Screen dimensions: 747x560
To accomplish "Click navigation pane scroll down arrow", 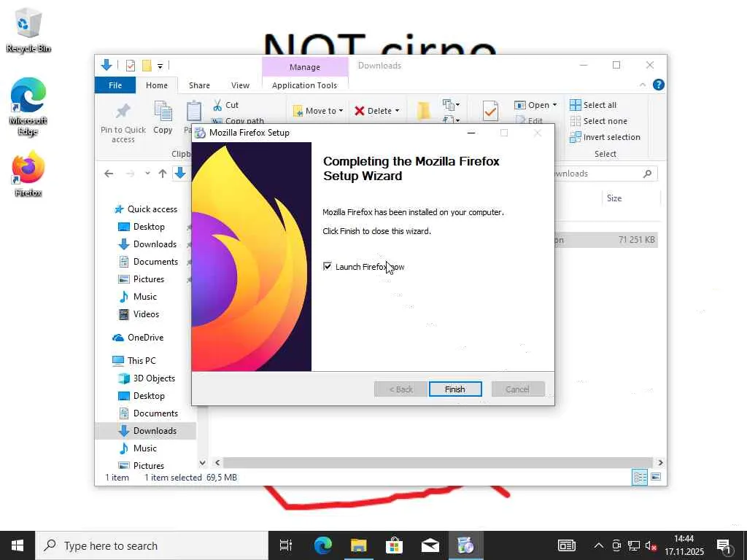I will tap(203, 462).
